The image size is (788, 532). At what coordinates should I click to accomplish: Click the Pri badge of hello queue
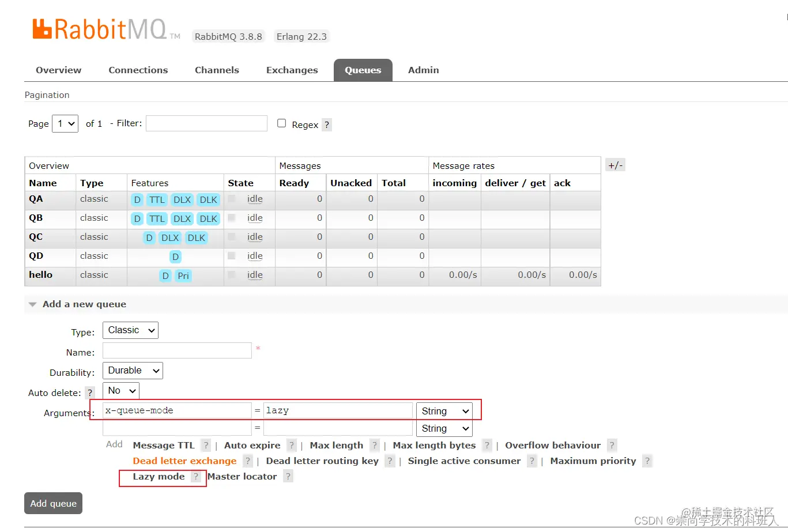coord(183,276)
